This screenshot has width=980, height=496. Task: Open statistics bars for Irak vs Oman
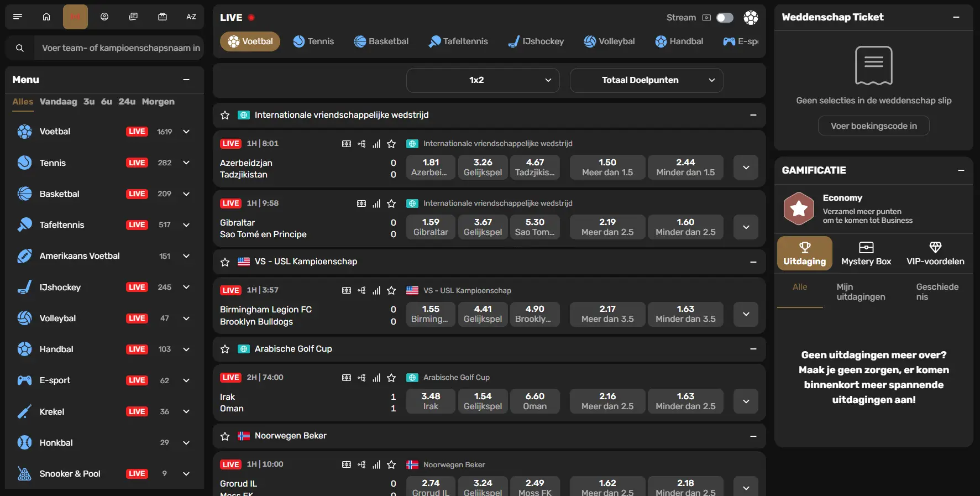[x=376, y=378]
